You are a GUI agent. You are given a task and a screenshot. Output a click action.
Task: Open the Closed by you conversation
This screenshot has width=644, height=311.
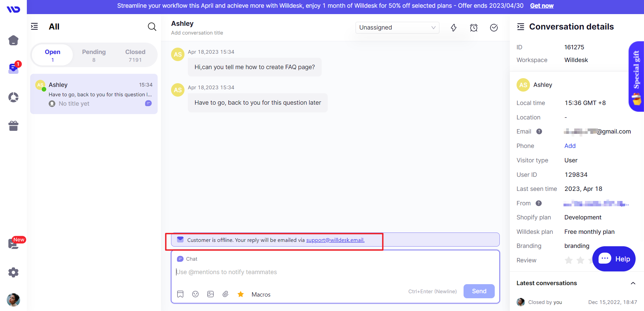(577, 302)
